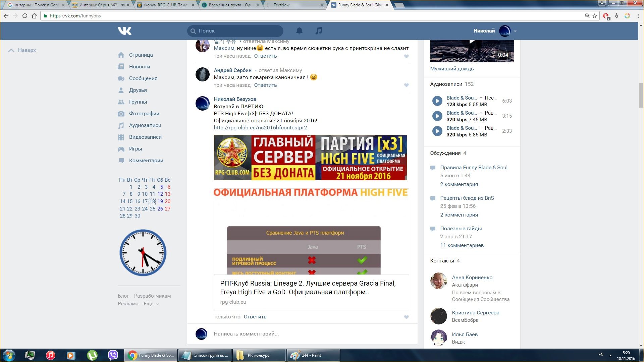644x362 pixels.
Task: Open Viber from the taskbar
Action: pos(113,355)
